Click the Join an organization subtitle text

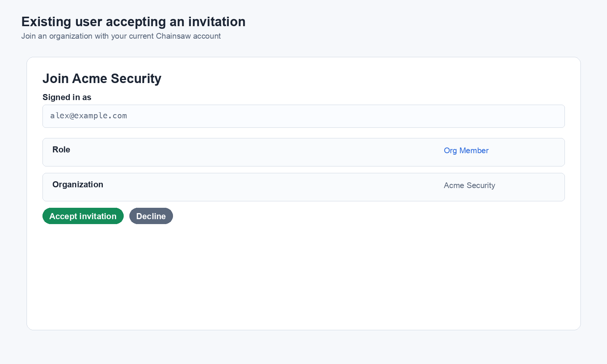[121, 36]
